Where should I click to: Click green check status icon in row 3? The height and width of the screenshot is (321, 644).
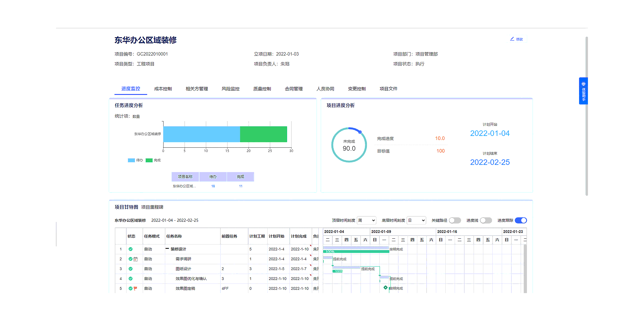(x=130, y=269)
